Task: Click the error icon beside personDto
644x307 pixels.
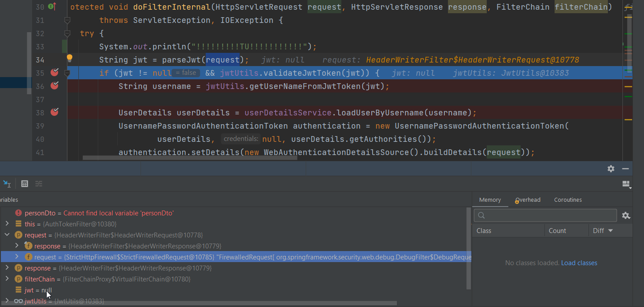Action: tap(19, 213)
